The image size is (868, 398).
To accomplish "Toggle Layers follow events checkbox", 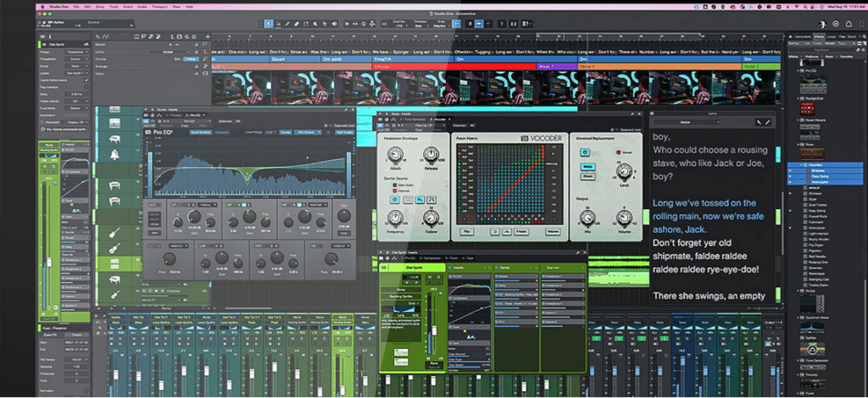I will click(86, 80).
